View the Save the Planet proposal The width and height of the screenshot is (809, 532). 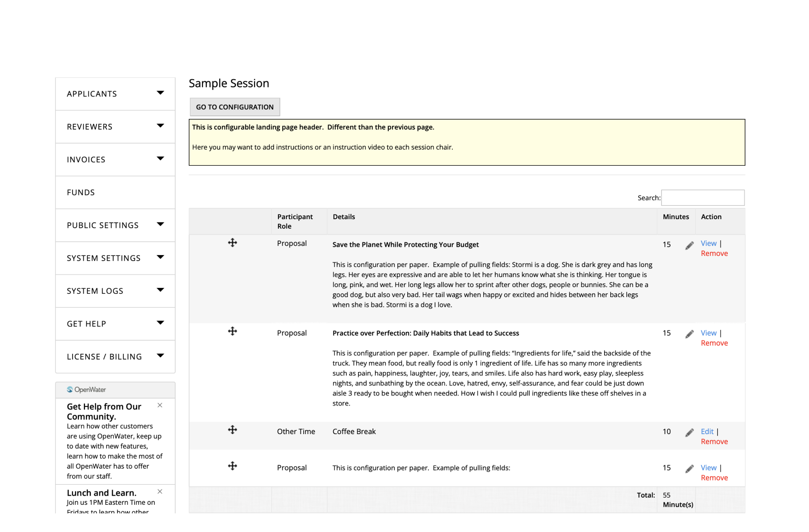tap(708, 244)
